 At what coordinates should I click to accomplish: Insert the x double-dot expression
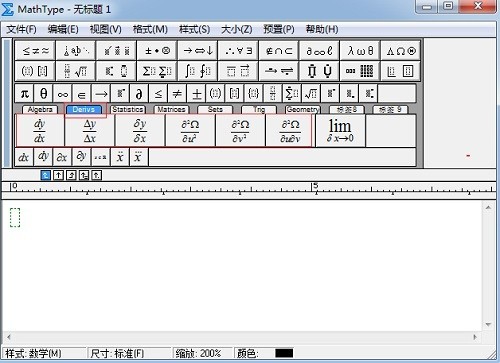pyautogui.click(x=120, y=157)
